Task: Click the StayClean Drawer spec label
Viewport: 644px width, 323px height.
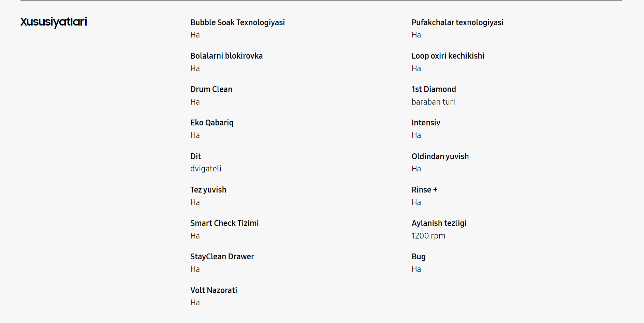Action: click(222, 257)
